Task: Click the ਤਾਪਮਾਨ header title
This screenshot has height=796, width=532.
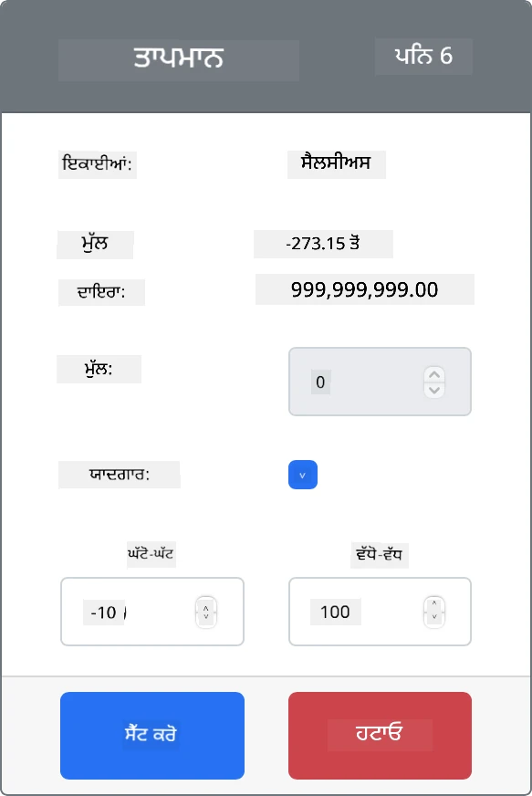Action: pyautogui.click(x=179, y=59)
